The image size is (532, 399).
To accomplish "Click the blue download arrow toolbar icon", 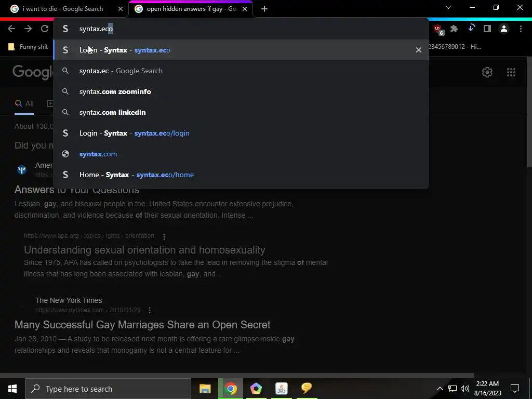I will pos(471,29).
